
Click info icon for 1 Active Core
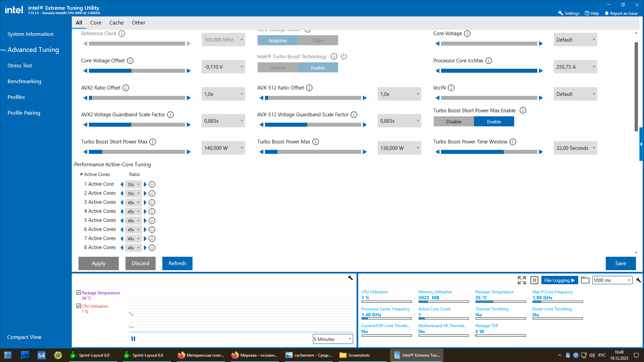point(152,184)
